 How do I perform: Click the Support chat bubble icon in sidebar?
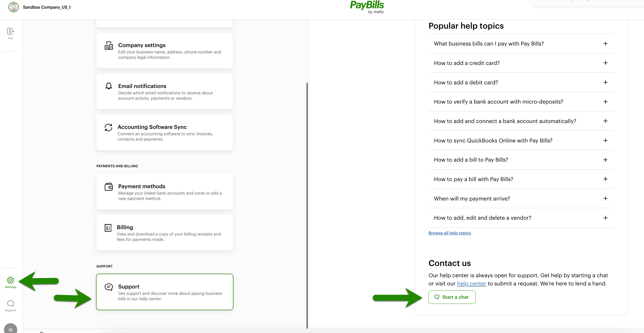10,303
